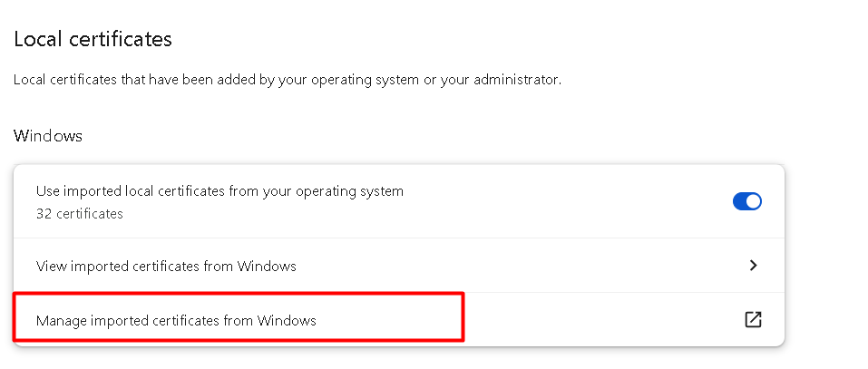The image size is (868, 369).
Task: Click the "Windows" section subheading
Action: click(48, 136)
